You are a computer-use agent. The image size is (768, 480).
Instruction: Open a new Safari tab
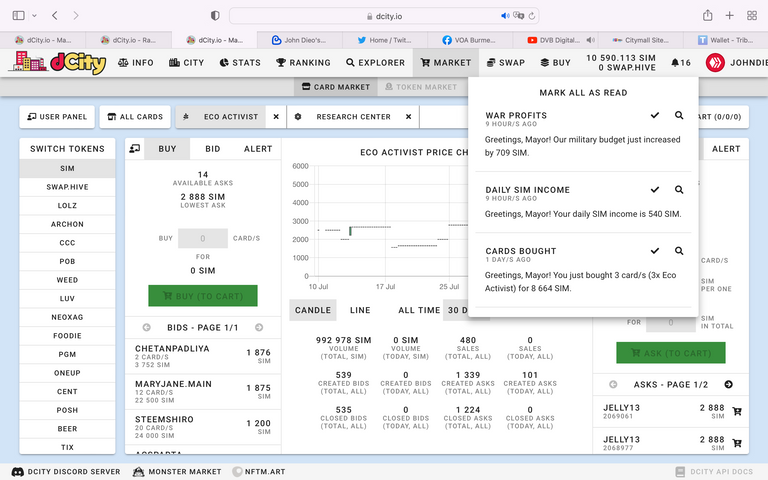click(x=730, y=16)
